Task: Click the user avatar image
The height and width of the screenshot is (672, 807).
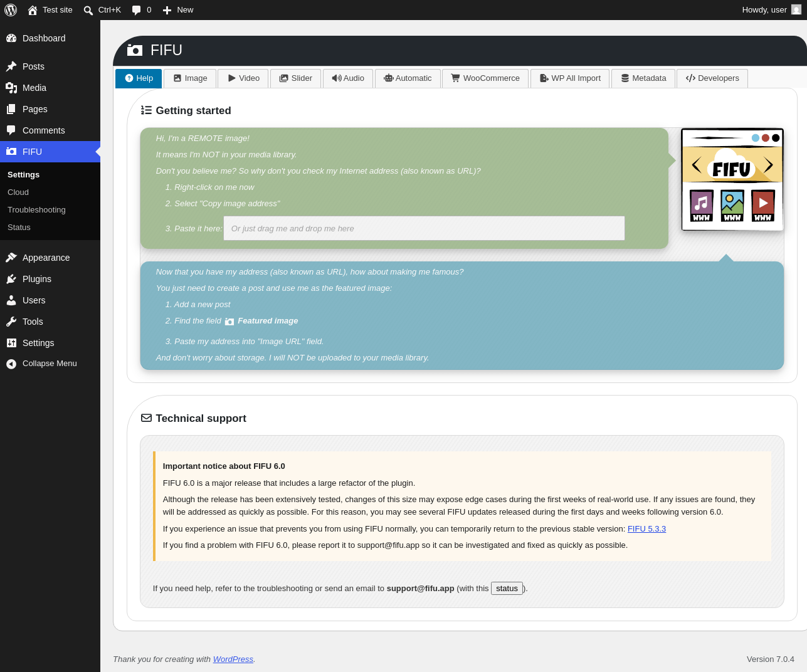Action: [x=796, y=10]
